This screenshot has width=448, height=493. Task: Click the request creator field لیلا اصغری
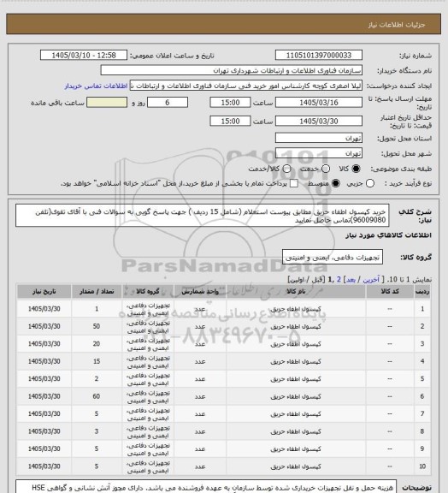pyautogui.click(x=246, y=86)
